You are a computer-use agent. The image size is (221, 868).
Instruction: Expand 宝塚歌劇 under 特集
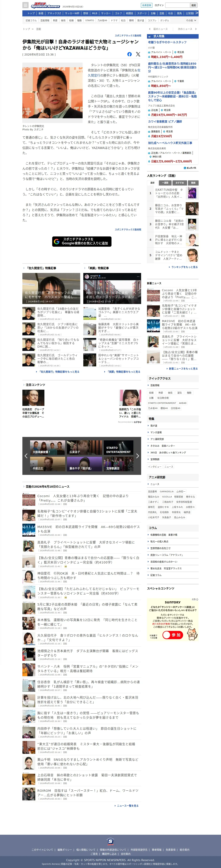(x=173, y=459)
